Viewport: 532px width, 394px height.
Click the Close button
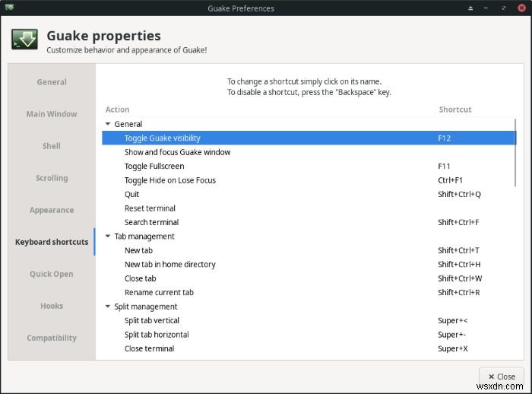(x=502, y=377)
